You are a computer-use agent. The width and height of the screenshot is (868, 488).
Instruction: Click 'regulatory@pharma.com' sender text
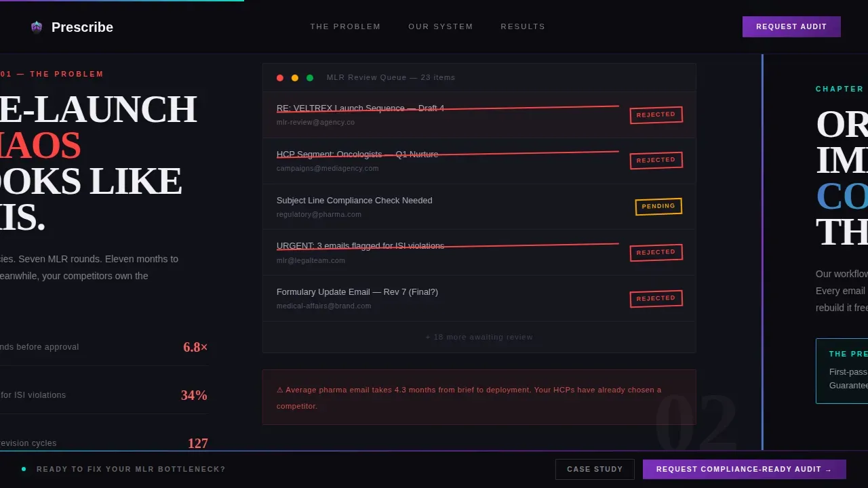pyautogui.click(x=319, y=214)
